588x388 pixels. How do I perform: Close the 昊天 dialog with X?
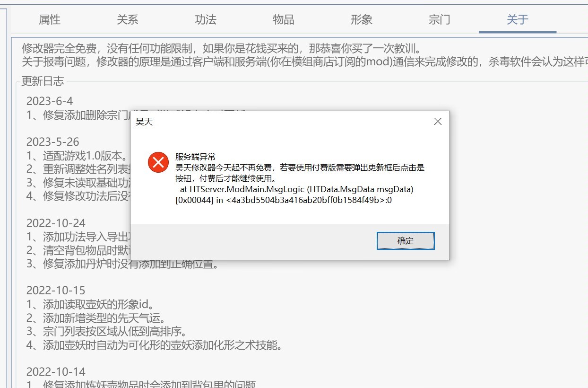tap(438, 122)
